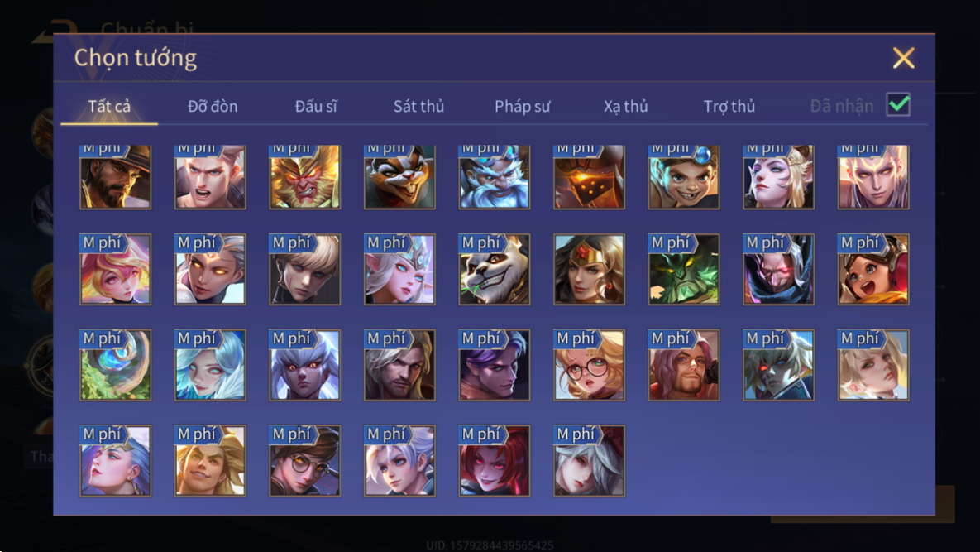Screen dimensions: 980x552
Task: Uncheck the Đã nhận checkbox
Action: pyautogui.click(x=898, y=104)
